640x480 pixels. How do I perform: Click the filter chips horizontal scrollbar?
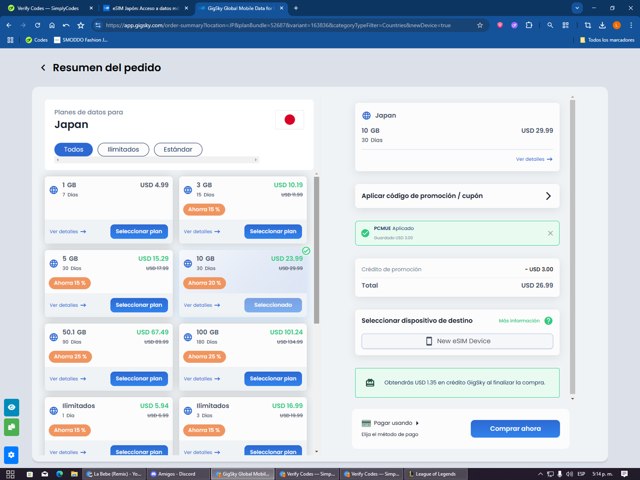157,160
